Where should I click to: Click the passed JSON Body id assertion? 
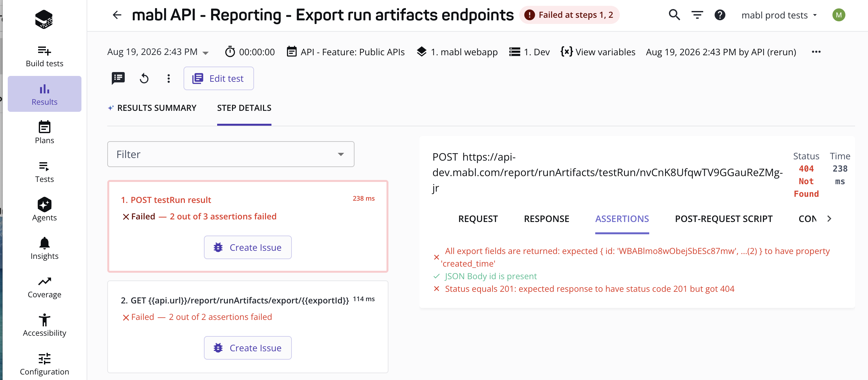490,276
